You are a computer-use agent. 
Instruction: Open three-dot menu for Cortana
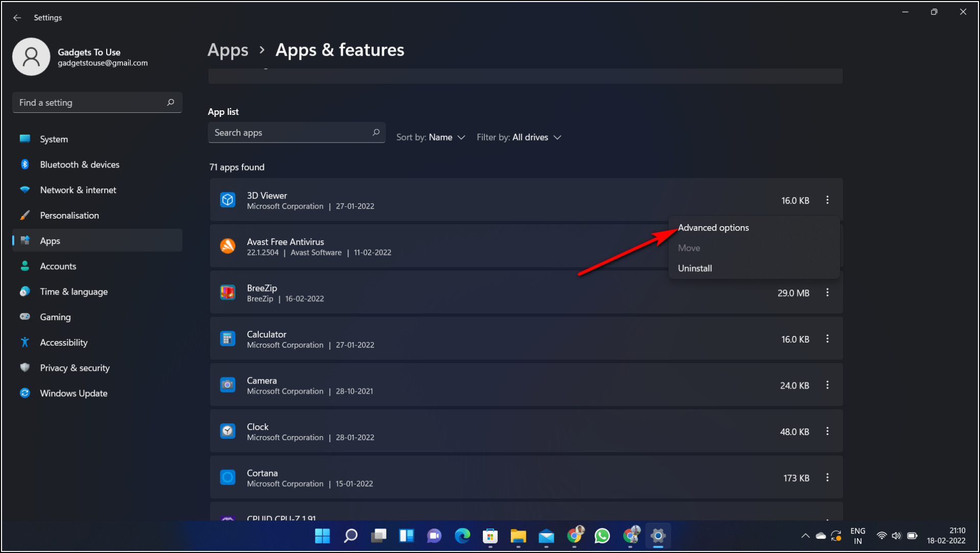827,477
